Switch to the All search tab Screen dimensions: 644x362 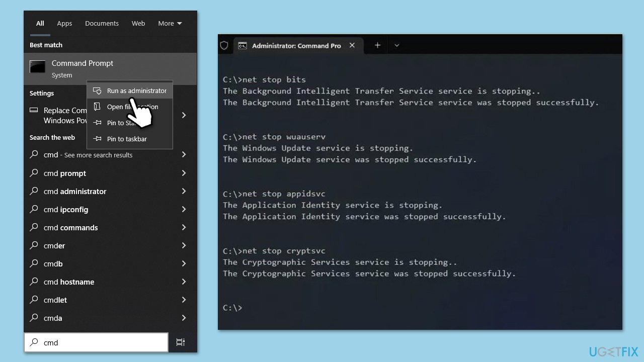[40, 23]
